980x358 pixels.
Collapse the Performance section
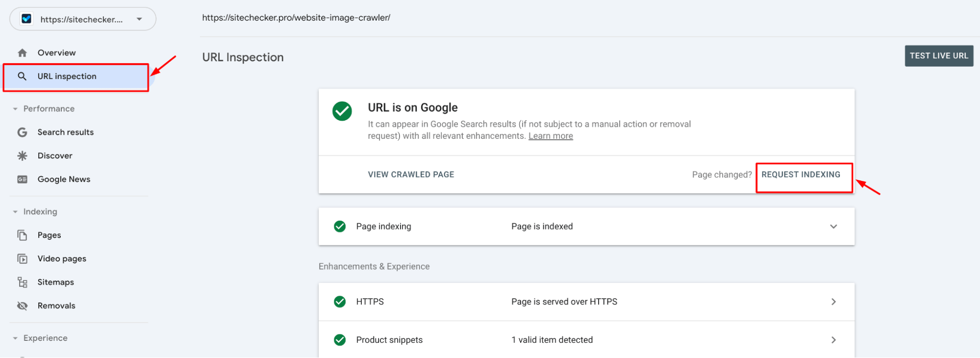[x=15, y=109]
